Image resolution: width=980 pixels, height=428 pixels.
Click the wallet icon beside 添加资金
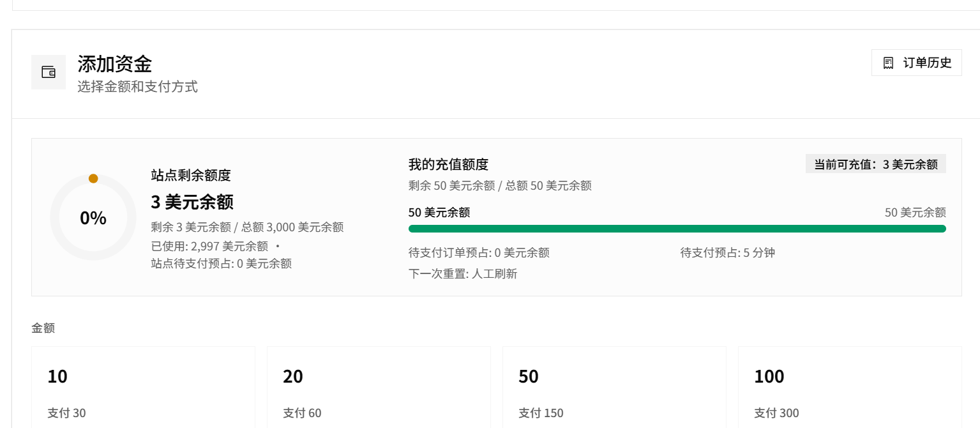click(x=49, y=72)
